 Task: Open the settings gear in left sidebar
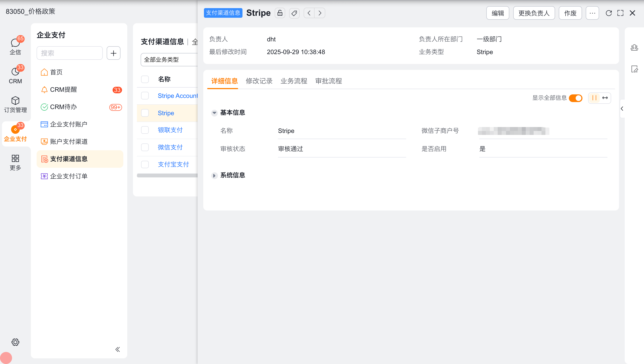15,342
